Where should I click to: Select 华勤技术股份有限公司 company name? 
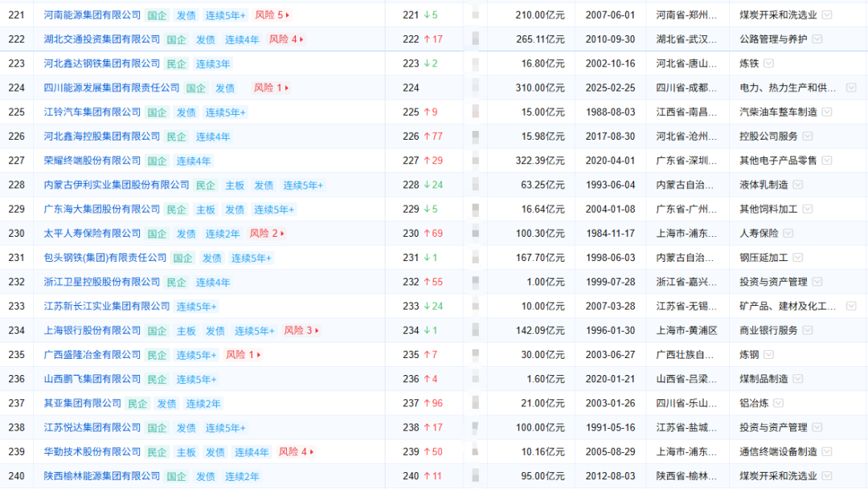point(92,452)
